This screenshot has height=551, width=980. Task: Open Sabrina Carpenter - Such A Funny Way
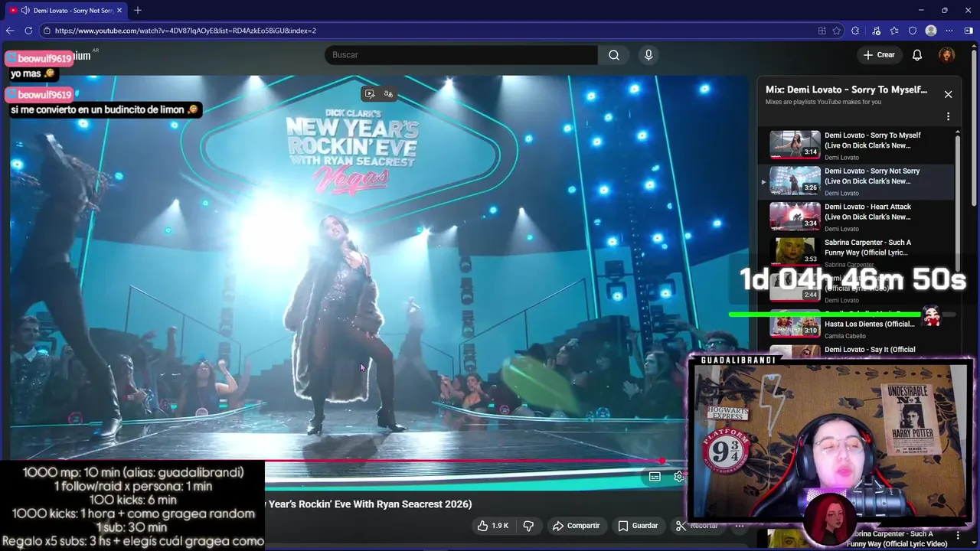(867, 247)
